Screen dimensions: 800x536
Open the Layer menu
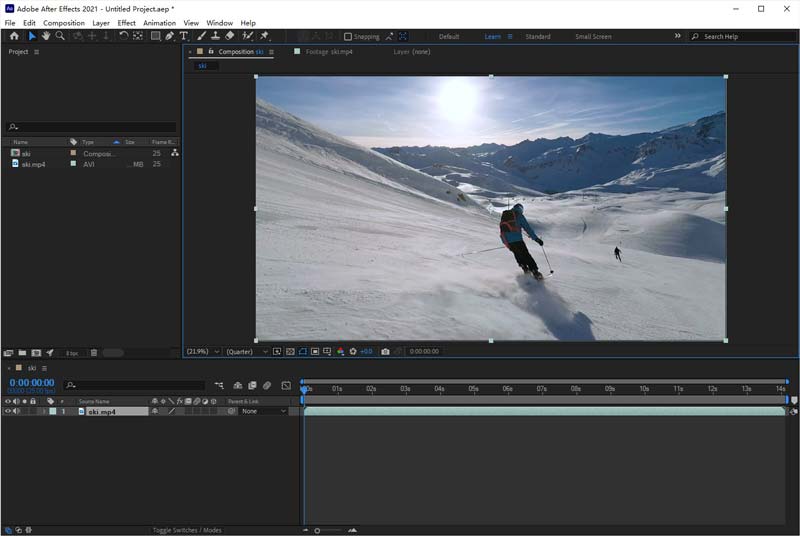tap(101, 23)
